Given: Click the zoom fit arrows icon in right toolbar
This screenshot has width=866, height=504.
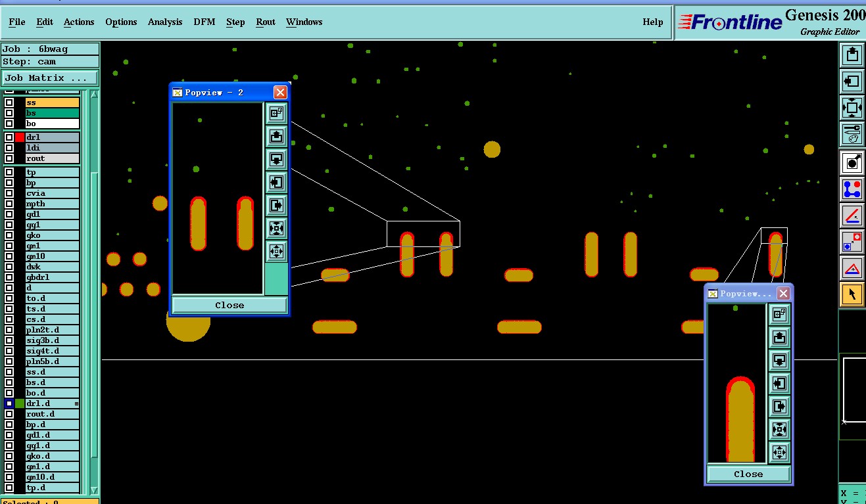Looking at the screenshot, I should coord(852,107).
